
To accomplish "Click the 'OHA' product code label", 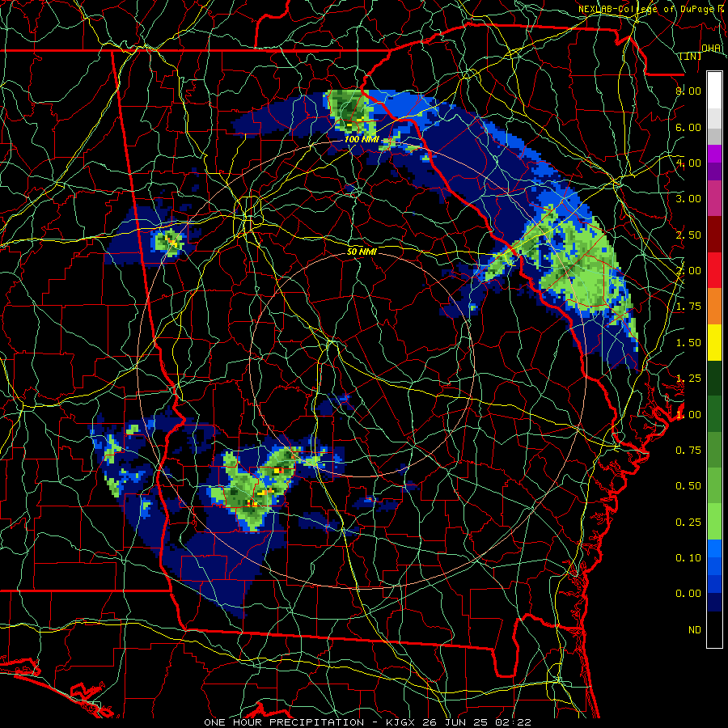I will tap(711, 48).
